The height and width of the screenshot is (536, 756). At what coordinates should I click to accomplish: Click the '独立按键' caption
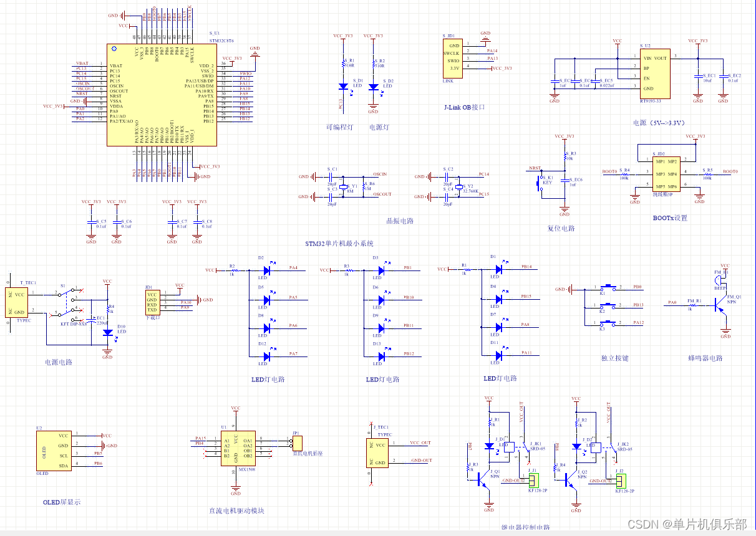[614, 358]
